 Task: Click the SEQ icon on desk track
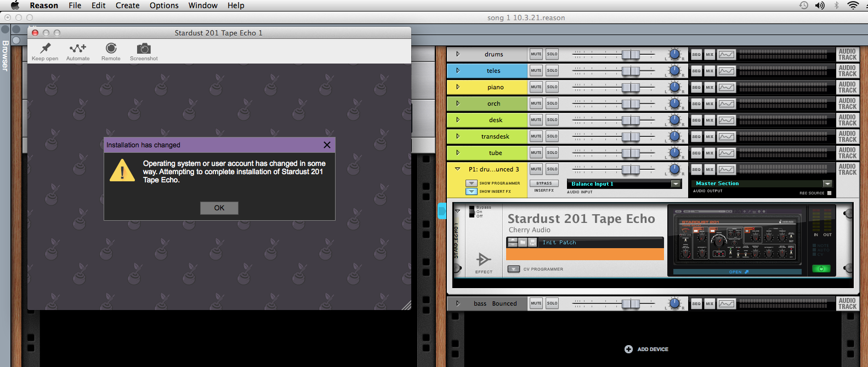[x=696, y=120]
